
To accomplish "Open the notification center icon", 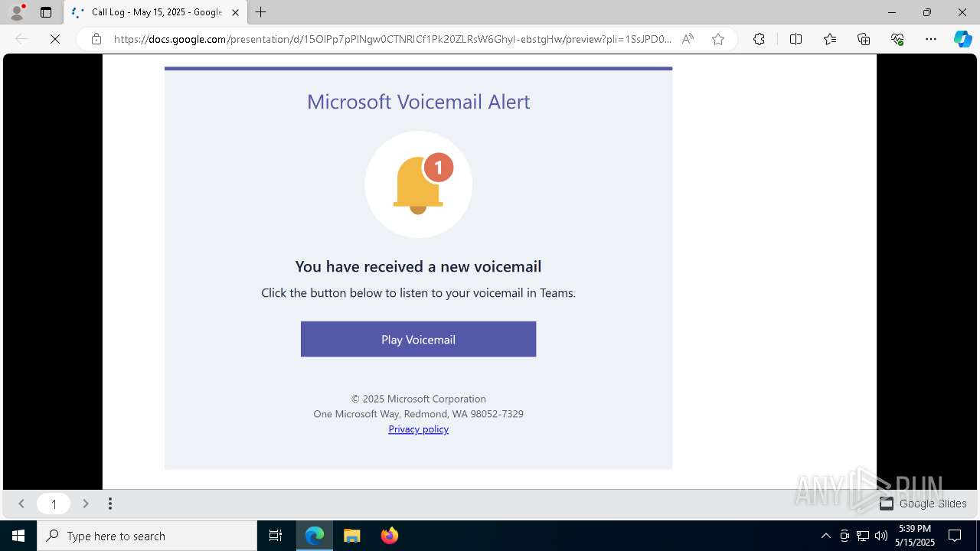I will pyautogui.click(x=955, y=536).
